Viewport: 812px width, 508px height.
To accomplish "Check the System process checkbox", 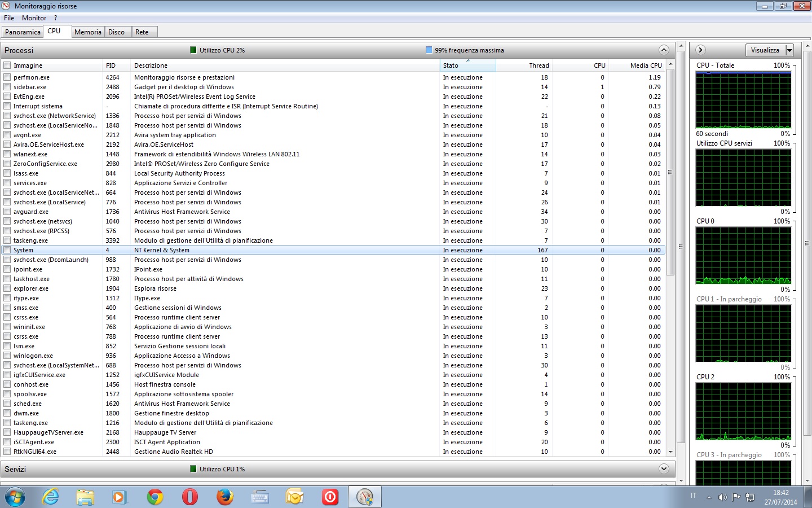I will pos(7,250).
